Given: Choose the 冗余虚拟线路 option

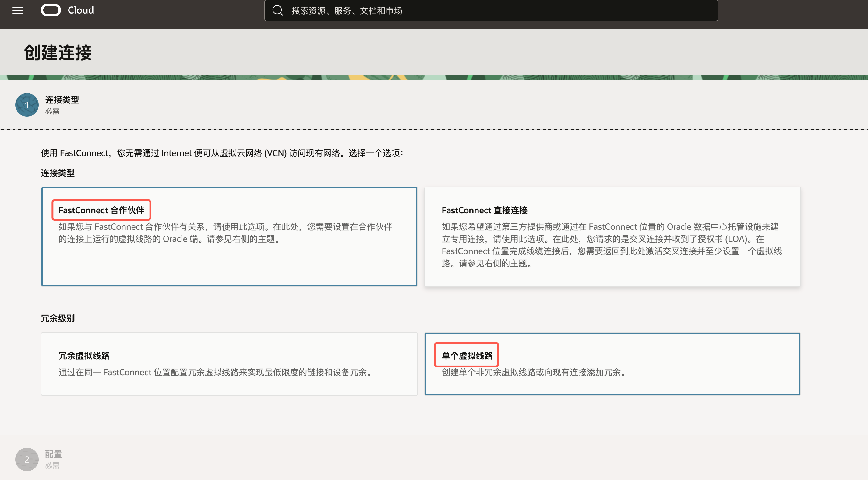Looking at the screenshot, I should pyautogui.click(x=229, y=364).
